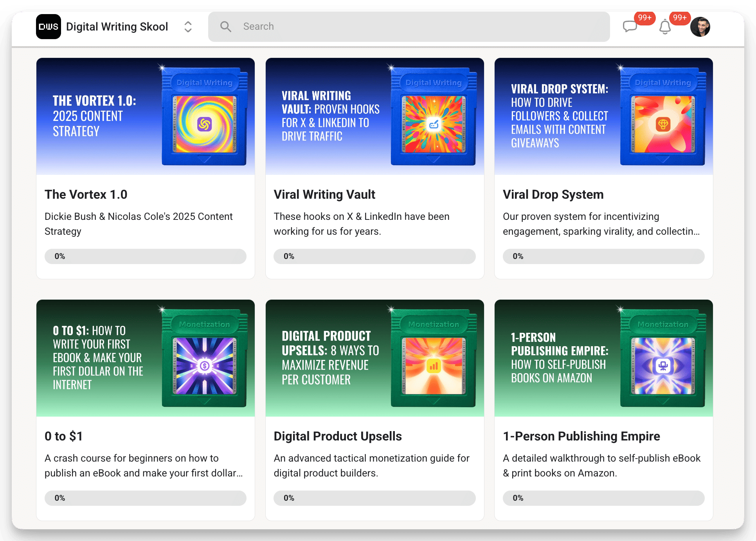The height and width of the screenshot is (541, 756).
Task: Open The Vortex 1.0 cover image
Action: [x=146, y=116]
